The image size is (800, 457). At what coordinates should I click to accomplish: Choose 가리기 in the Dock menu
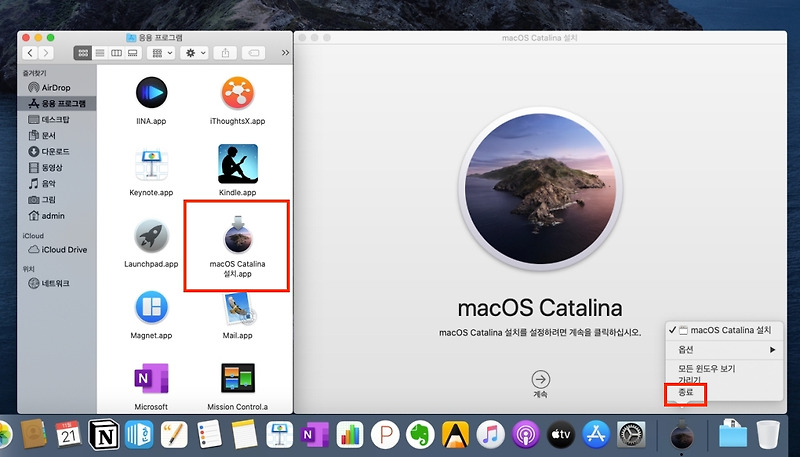(689, 380)
